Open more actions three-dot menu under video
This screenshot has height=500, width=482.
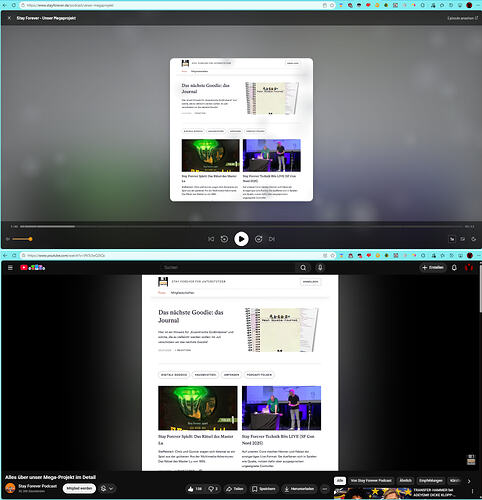[x=325, y=489]
